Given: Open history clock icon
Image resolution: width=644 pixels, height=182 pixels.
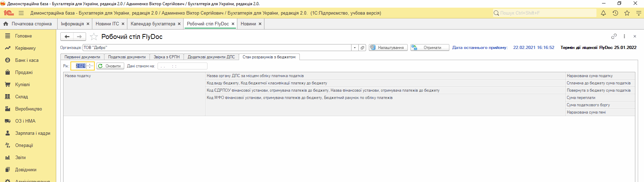Looking at the screenshot, I should 615,13.
